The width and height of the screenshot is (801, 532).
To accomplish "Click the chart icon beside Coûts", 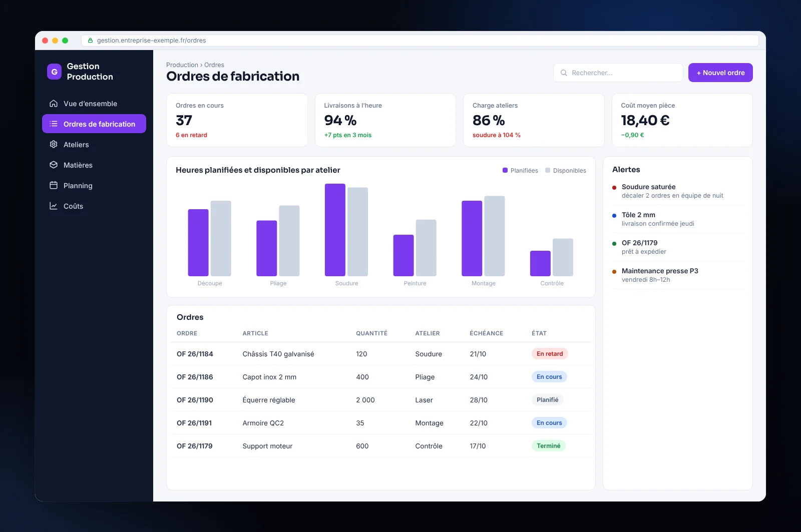I will point(54,206).
